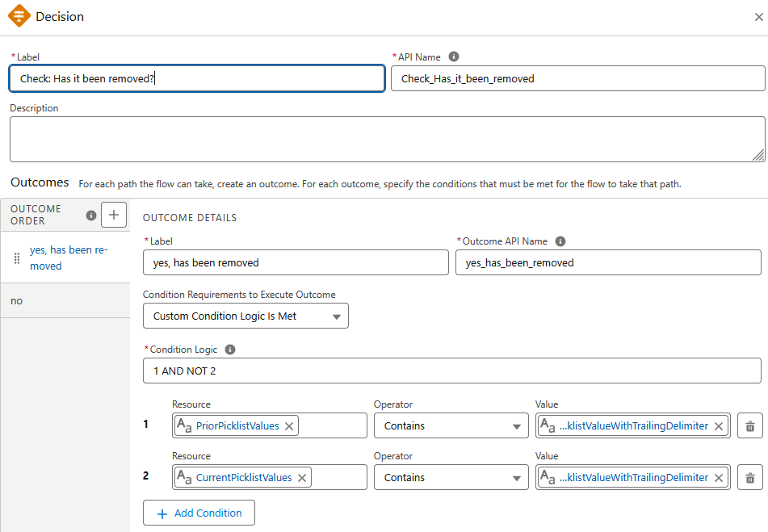Add a new outcome with plus button
768x532 pixels.
[114, 215]
